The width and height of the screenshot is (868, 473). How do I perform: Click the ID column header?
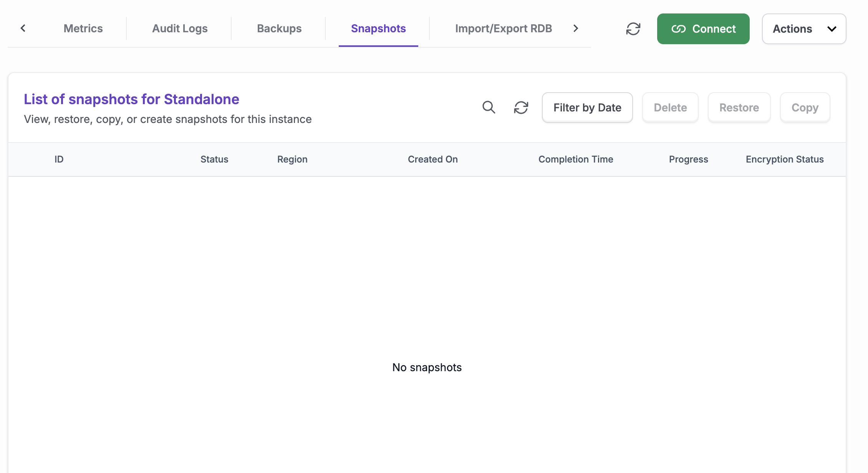pyautogui.click(x=59, y=159)
